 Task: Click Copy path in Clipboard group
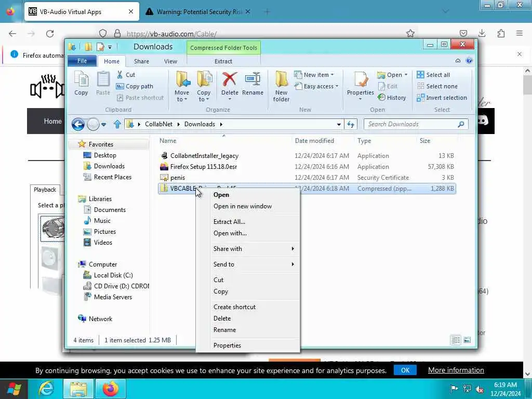[x=135, y=86]
